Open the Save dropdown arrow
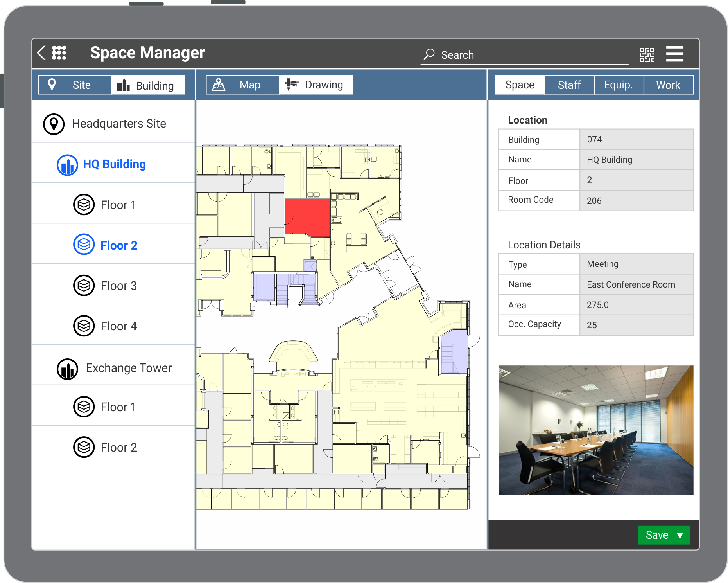This screenshot has width=728, height=583. pyautogui.click(x=680, y=535)
